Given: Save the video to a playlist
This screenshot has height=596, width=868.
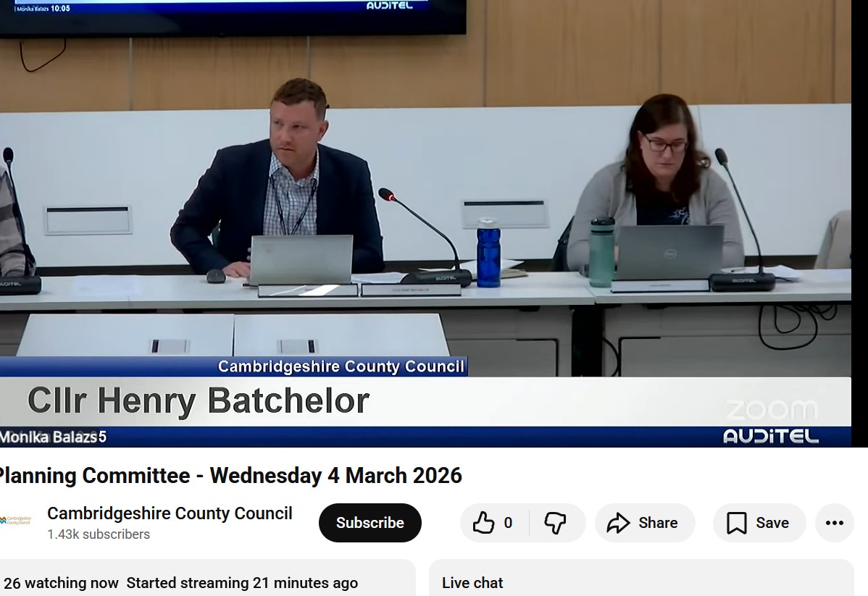Looking at the screenshot, I should 759,523.
